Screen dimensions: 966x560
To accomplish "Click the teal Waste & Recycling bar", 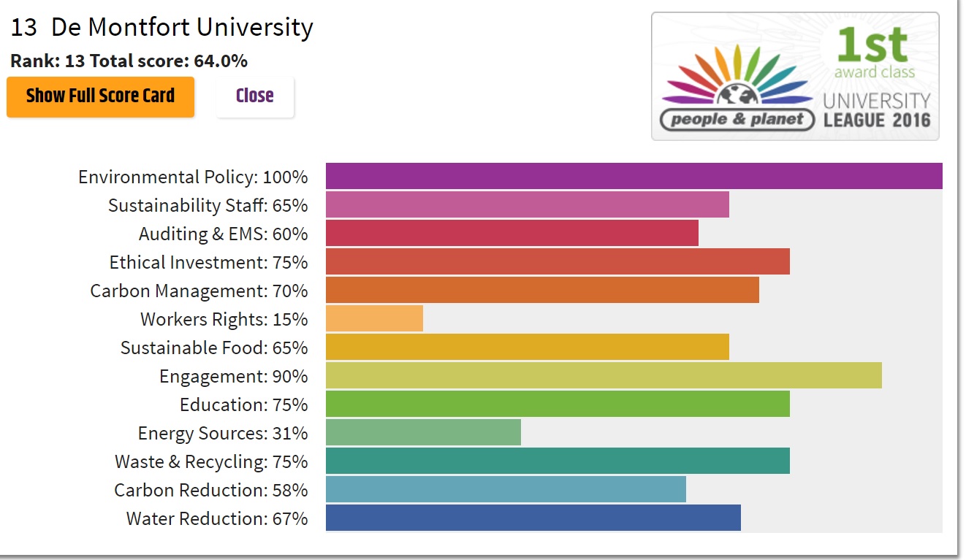I will point(558,461).
